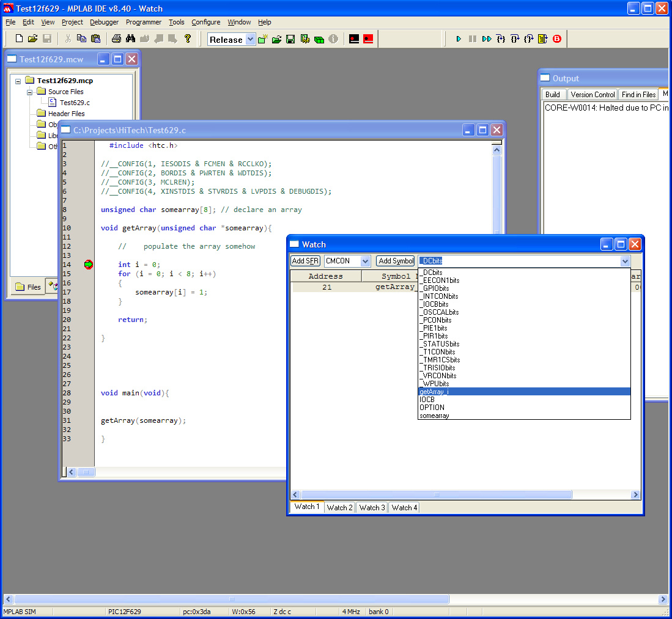Open the CMCON SFR dropdown

point(365,261)
